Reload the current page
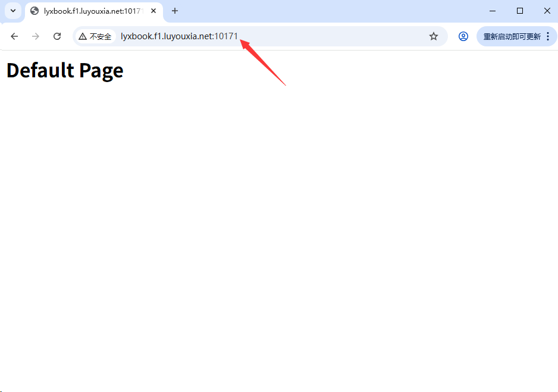Image resolution: width=558 pixels, height=392 pixels. [x=57, y=36]
